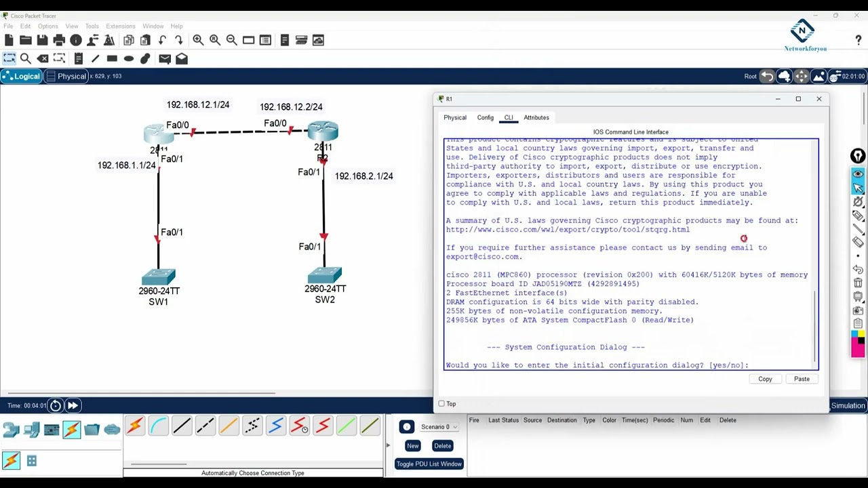868x488 pixels.
Task: Choose the orange Fiber cable
Action: pyautogui.click(x=229, y=426)
